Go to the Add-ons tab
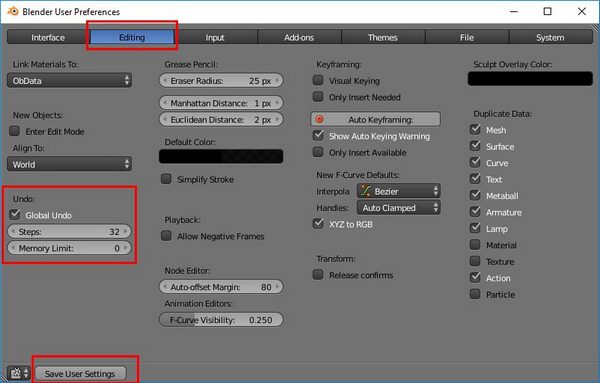The image size is (600, 383). coord(299,37)
